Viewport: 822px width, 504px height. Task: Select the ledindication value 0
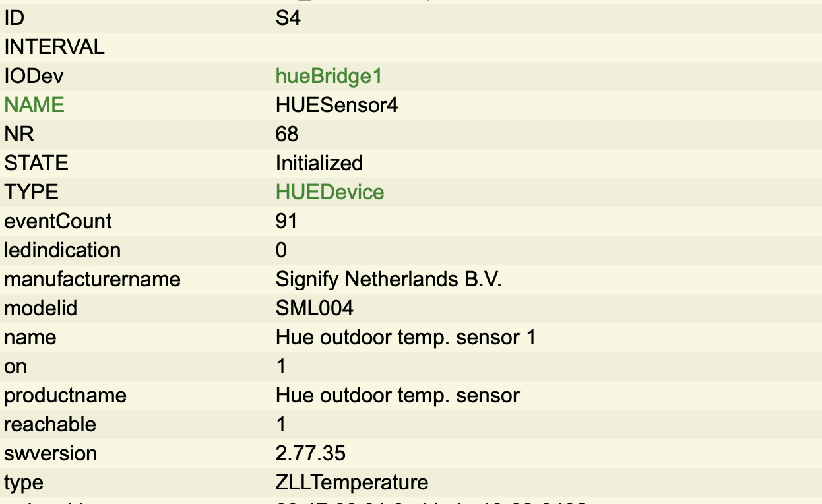281,251
